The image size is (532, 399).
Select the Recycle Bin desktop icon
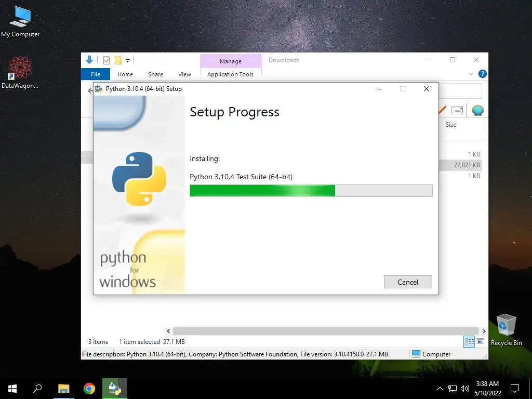pos(506,330)
